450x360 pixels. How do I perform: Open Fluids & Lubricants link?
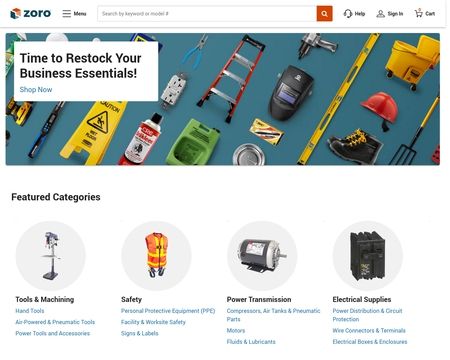(251, 342)
